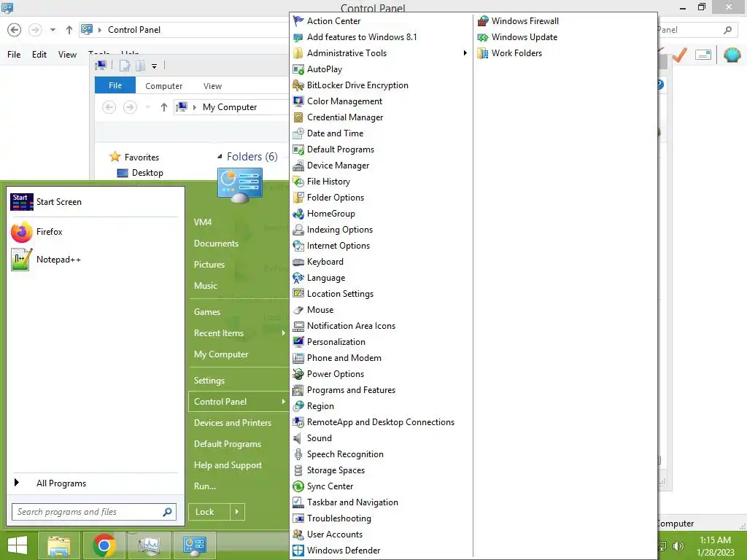
Task: Click the Windows Start button
Action: coord(18,545)
